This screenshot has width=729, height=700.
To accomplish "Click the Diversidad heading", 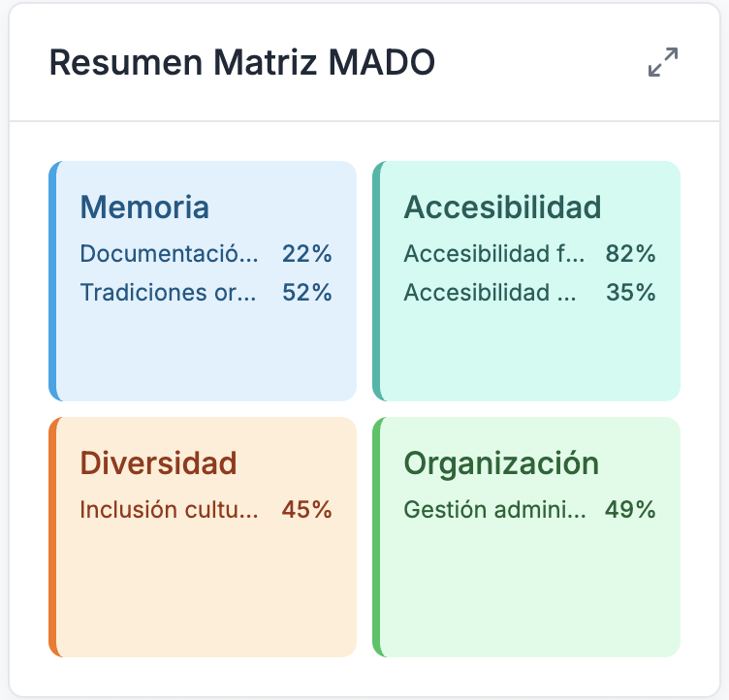I will pyautogui.click(x=158, y=463).
